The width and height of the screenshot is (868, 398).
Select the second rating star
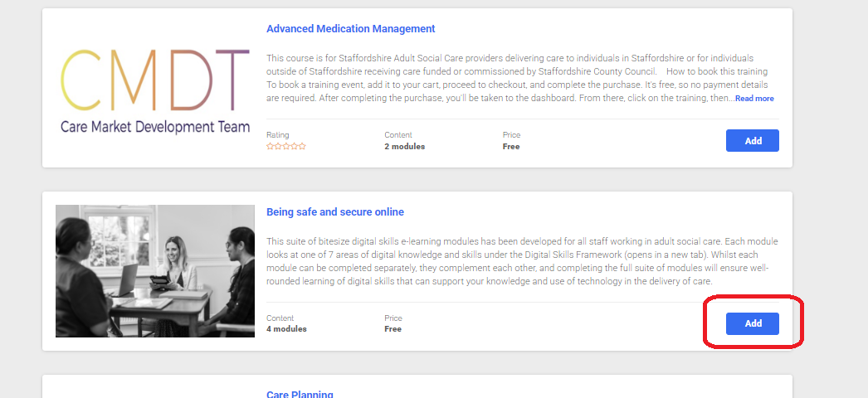click(x=278, y=146)
